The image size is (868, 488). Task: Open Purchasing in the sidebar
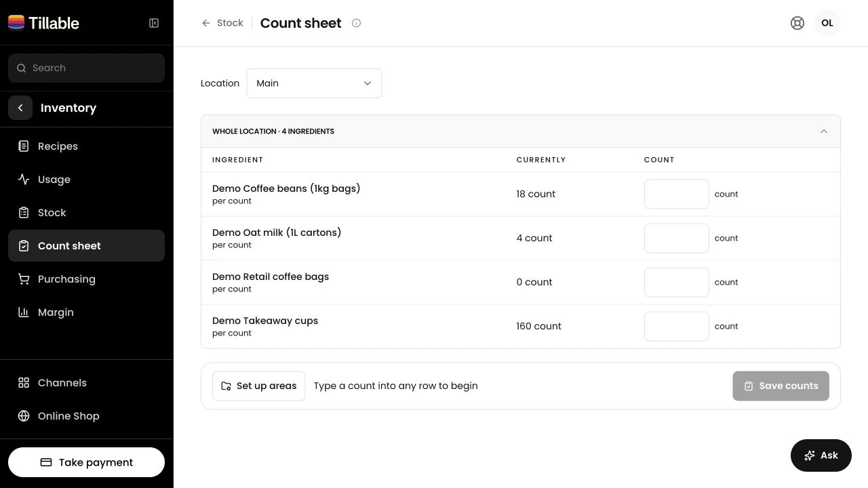[86, 279]
